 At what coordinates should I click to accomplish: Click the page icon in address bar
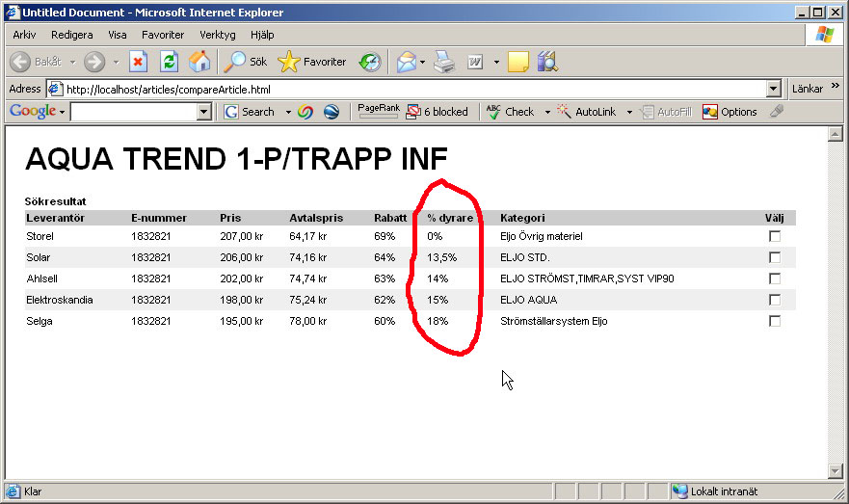click(55, 89)
